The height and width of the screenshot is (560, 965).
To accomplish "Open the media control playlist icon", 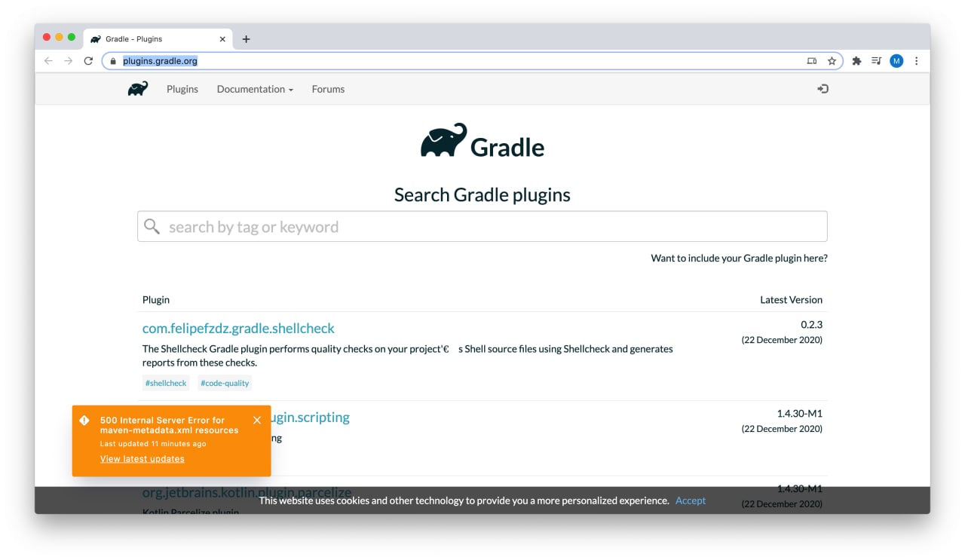I will (876, 61).
